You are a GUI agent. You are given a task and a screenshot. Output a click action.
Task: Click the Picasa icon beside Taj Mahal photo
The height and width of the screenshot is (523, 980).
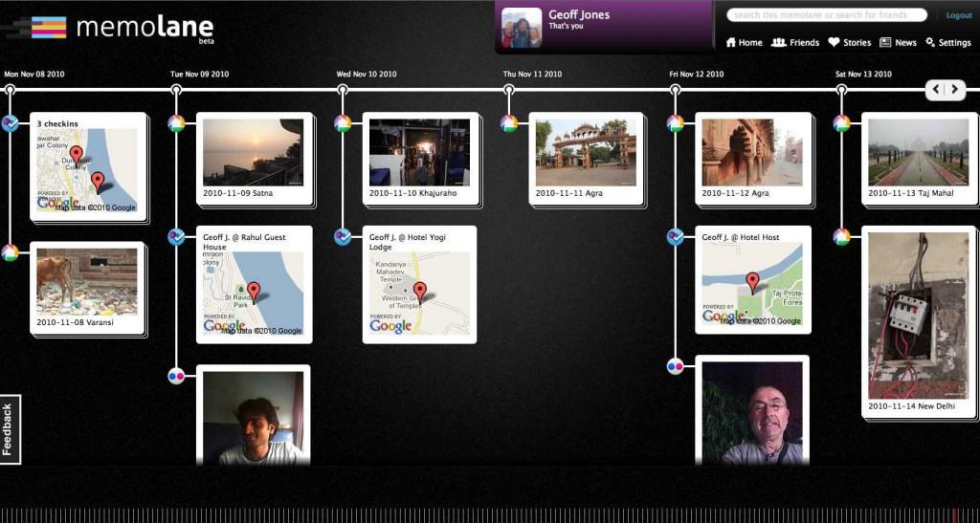(841, 123)
